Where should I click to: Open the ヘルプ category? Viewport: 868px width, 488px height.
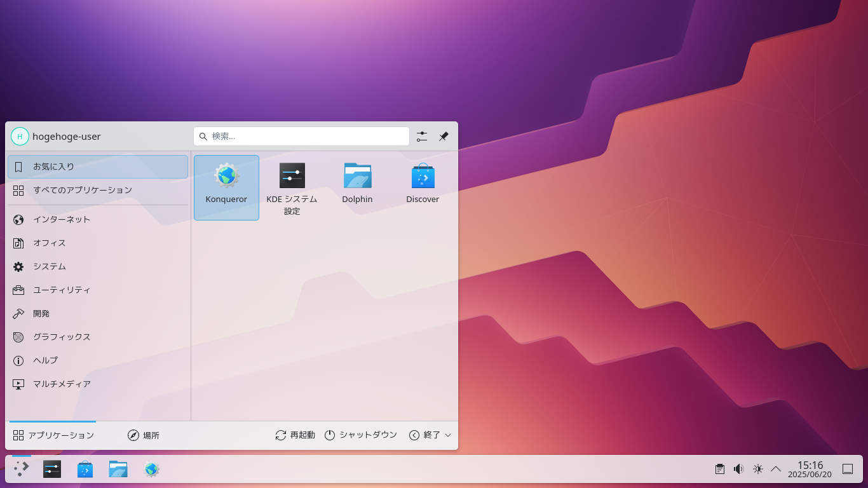pos(98,361)
